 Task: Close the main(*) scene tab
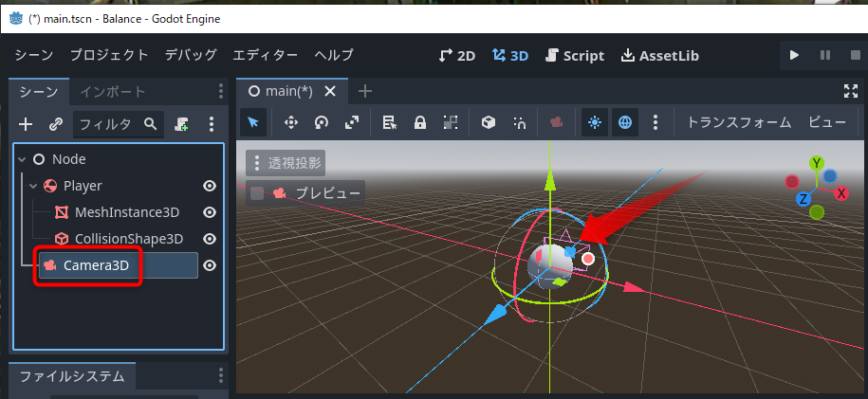tap(330, 91)
